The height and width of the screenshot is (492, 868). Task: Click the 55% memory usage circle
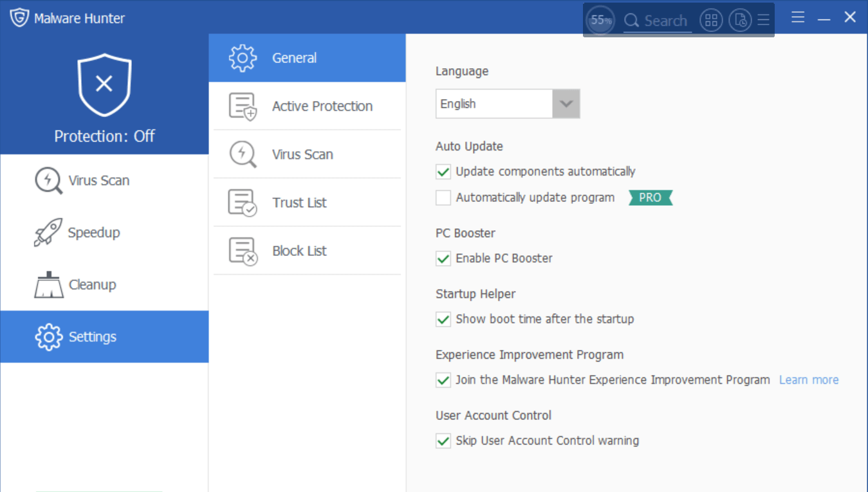(600, 21)
